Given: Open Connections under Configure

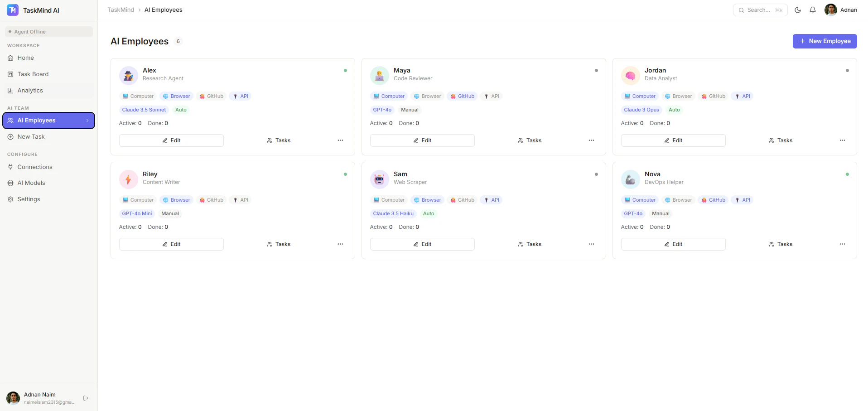Looking at the screenshot, I should click(x=49, y=167).
